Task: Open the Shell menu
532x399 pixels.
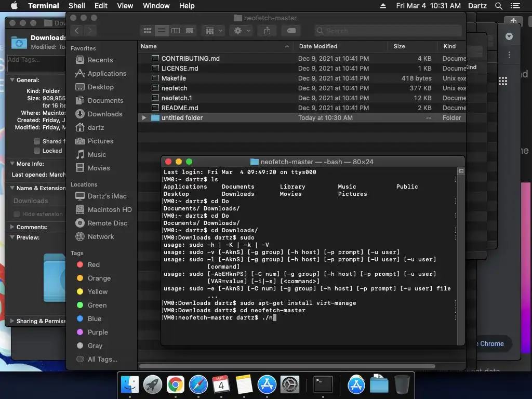Action: pyautogui.click(x=77, y=6)
